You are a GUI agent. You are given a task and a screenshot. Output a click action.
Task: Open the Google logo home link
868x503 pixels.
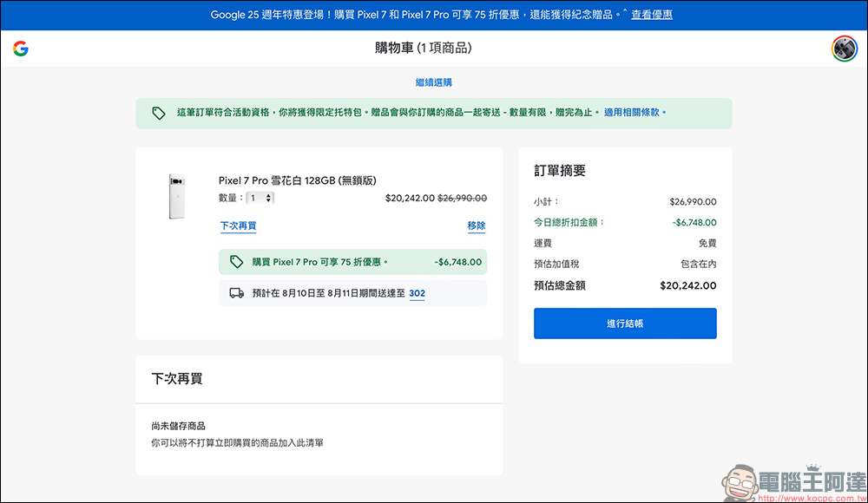[x=21, y=49]
